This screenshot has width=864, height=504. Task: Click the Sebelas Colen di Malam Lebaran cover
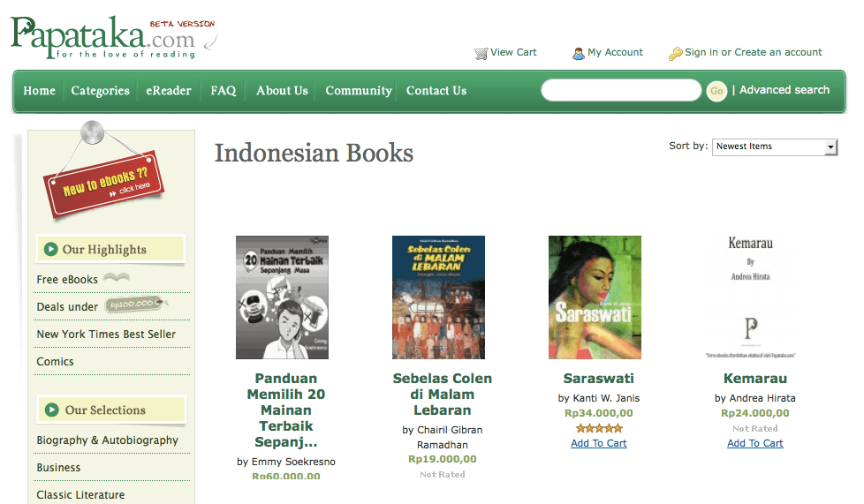point(438,297)
